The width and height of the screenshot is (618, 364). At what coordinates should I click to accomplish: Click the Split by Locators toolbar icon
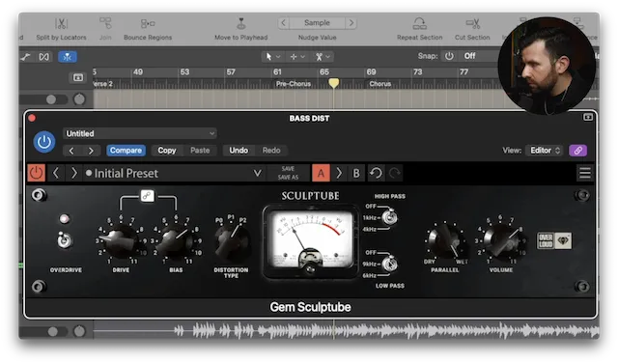pos(61,23)
